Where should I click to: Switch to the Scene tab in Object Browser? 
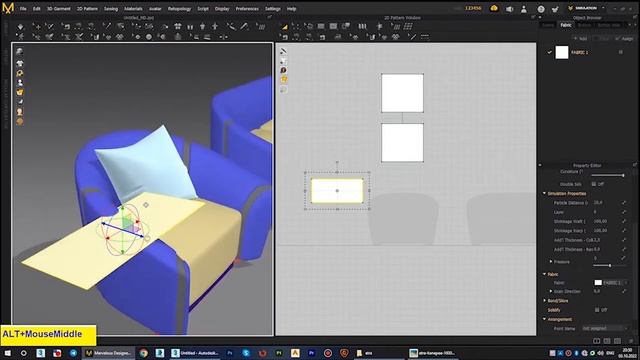pos(548,25)
